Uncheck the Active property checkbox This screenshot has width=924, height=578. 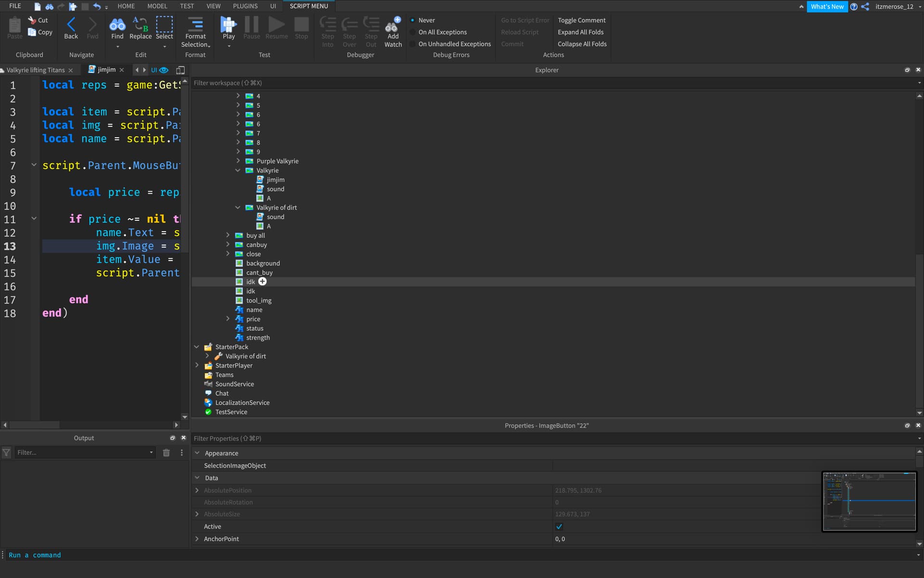[559, 526]
